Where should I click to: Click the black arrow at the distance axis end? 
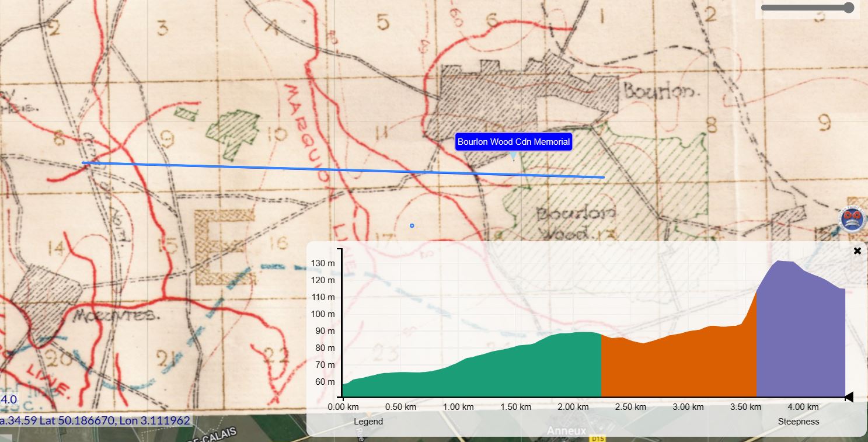pyautogui.click(x=849, y=397)
